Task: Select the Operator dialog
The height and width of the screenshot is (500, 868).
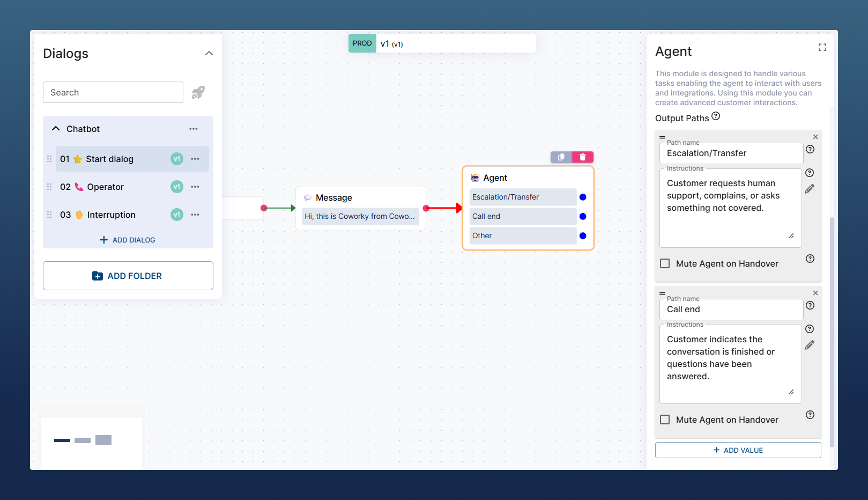Action: click(106, 187)
